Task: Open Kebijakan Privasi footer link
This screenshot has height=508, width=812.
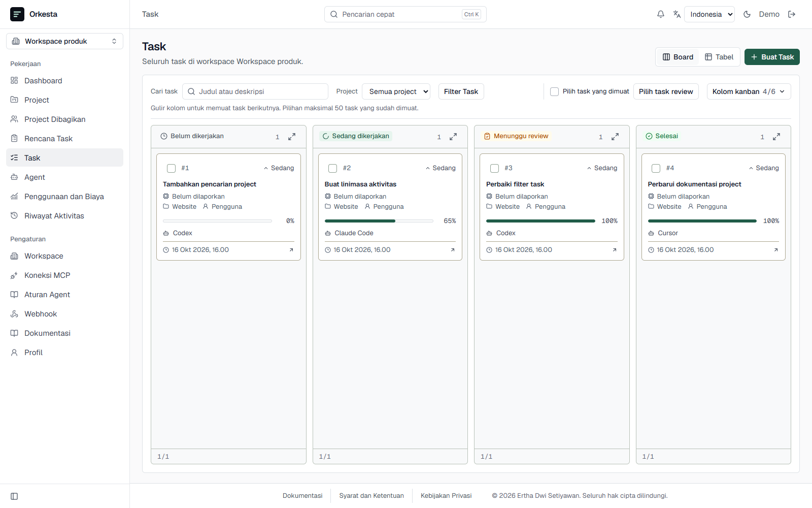Action: 446,496
